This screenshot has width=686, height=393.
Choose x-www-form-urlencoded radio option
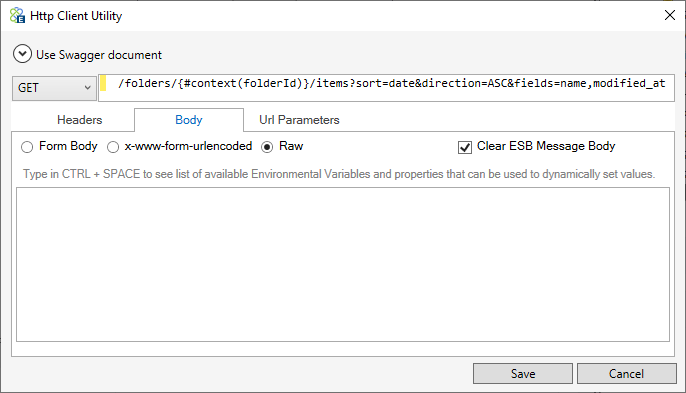click(x=113, y=147)
